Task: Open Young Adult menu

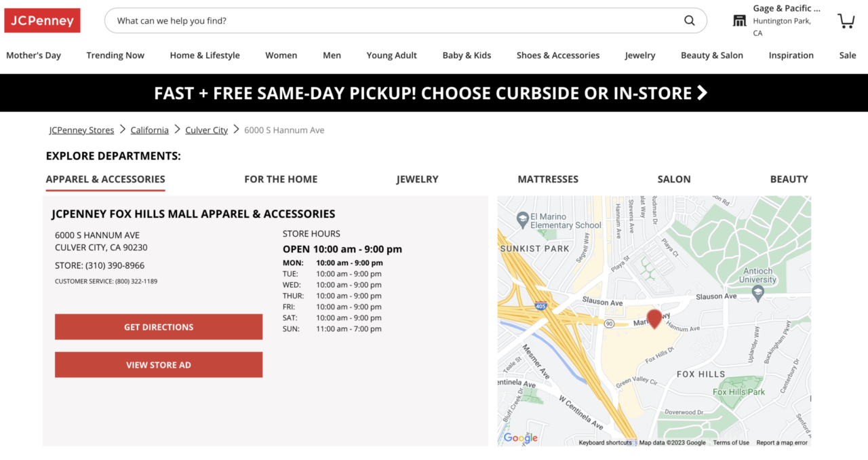Action: [x=392, y=56]
